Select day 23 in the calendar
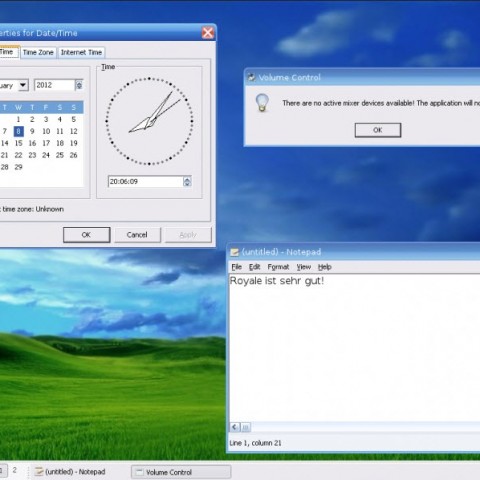Viewport: 480px width, 480px height. coord(32,155)
